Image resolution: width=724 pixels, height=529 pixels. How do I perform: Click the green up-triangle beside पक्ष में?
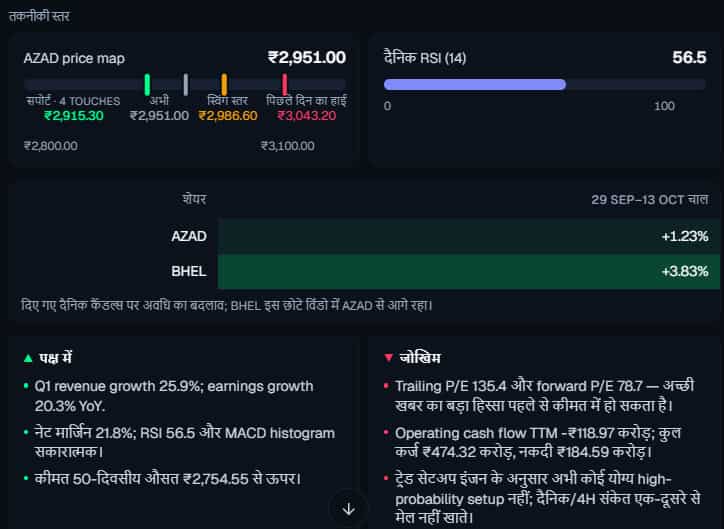tap(28, 358)
